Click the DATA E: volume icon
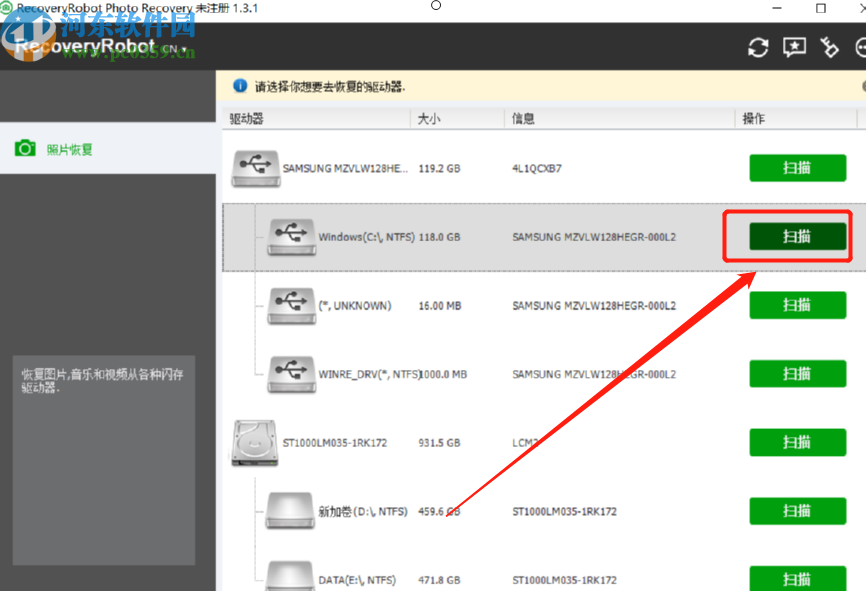 point(291,577)
